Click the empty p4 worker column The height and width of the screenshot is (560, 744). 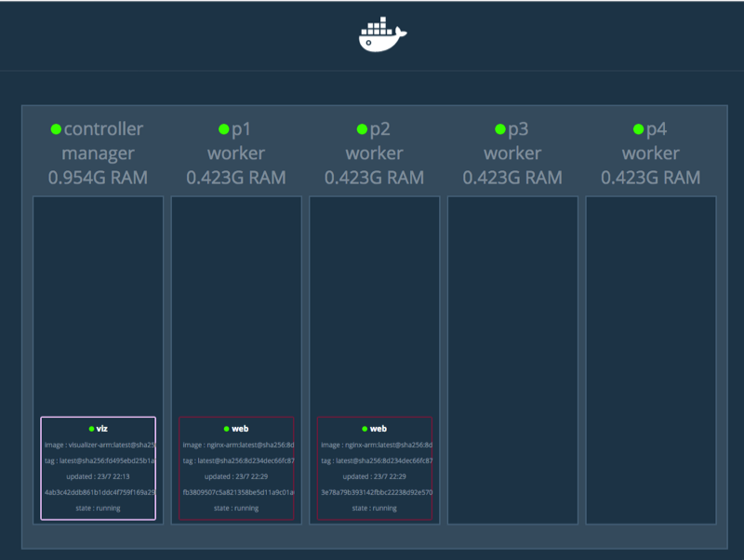(x=650, y=359)
